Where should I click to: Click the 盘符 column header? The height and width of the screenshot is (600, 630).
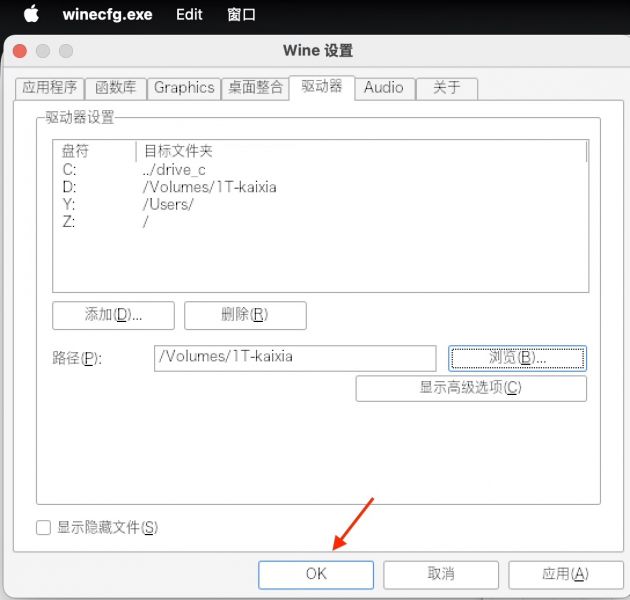[94, 151]
